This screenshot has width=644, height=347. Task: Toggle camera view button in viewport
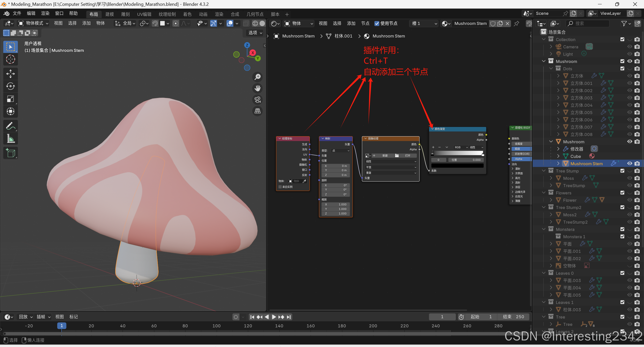(257, 100)
